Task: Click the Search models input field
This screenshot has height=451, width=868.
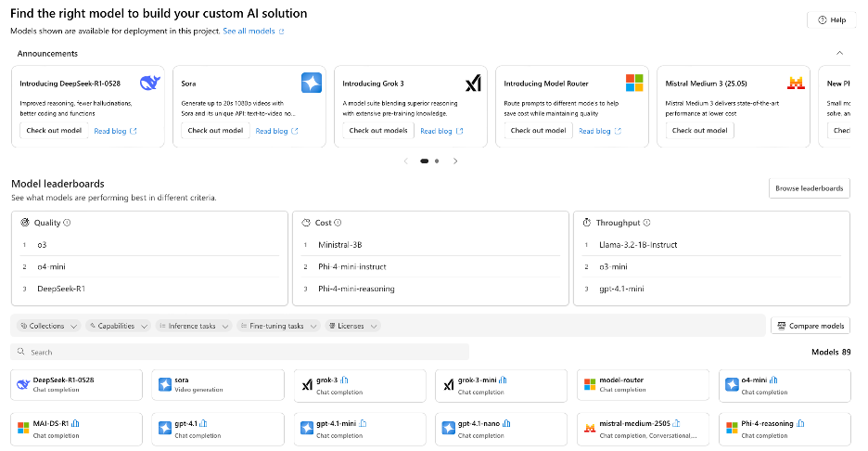Action: click(x=239, y=352)
